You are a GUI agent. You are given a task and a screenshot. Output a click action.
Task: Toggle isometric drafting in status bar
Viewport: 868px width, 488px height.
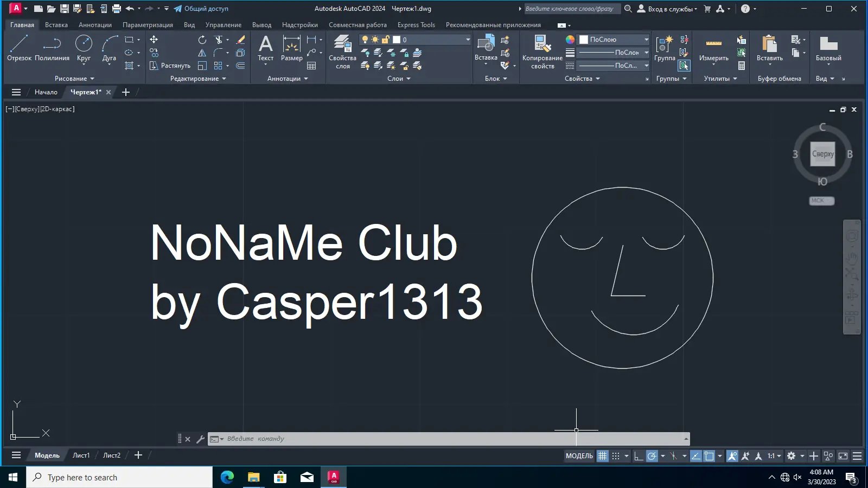point(673,456)
